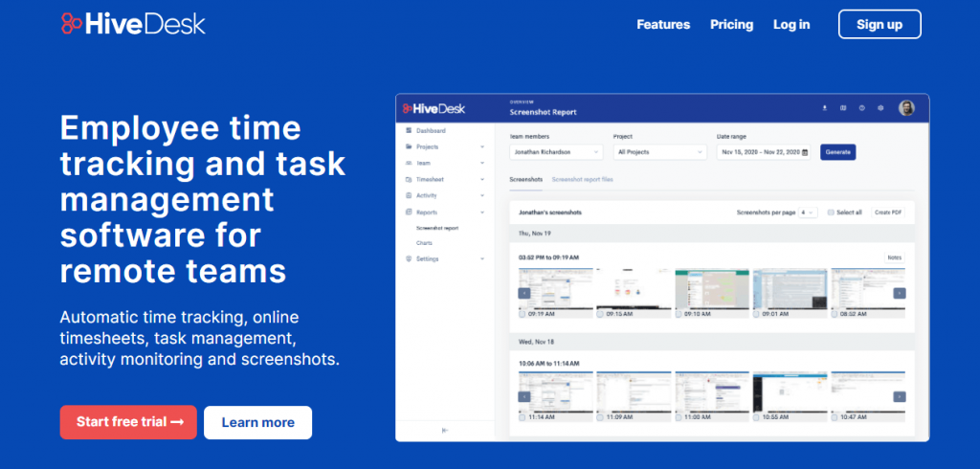Open the 09:15 AM screenshot thumbnail
The width and height of the screenshot is (980, 469).
pyautogui.click(x=634, y=289)
